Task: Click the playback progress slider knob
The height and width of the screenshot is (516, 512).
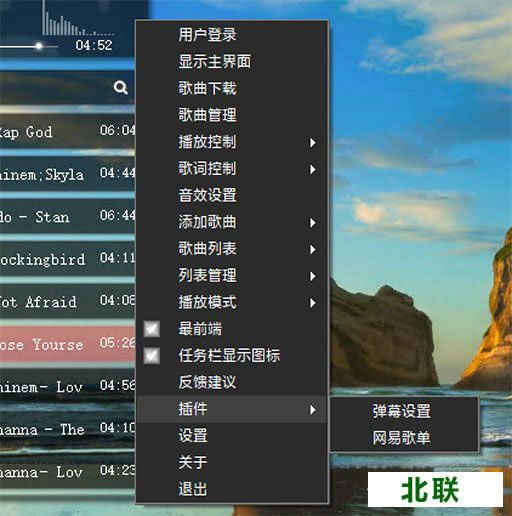Action: coord(39,46)
